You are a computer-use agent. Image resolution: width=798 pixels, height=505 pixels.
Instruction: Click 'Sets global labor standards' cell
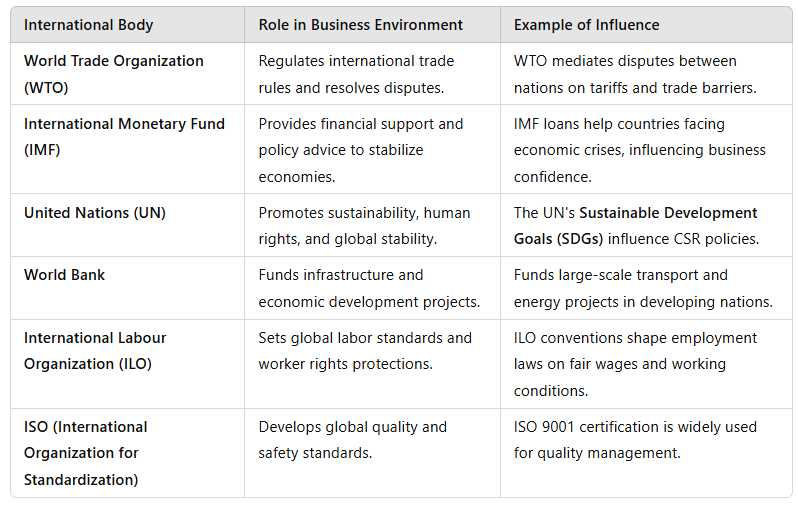coord(364,351)
